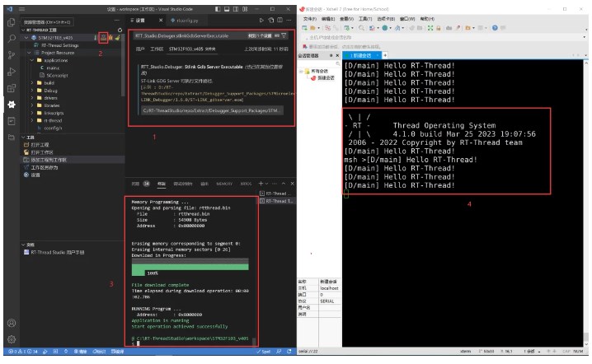Expand the drivers folder
The width and height of the screenshot is (592, 364).
(x=32, y=98)
